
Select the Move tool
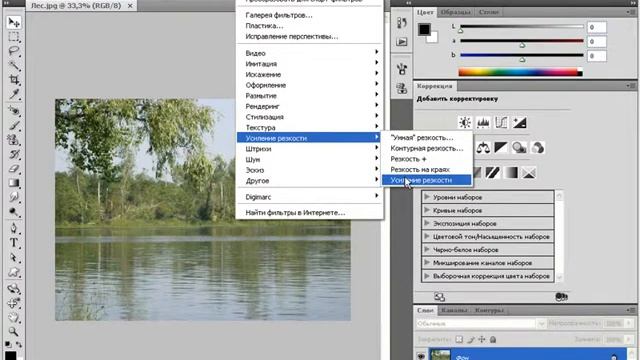pyautogui.click(x=13, y=22)
